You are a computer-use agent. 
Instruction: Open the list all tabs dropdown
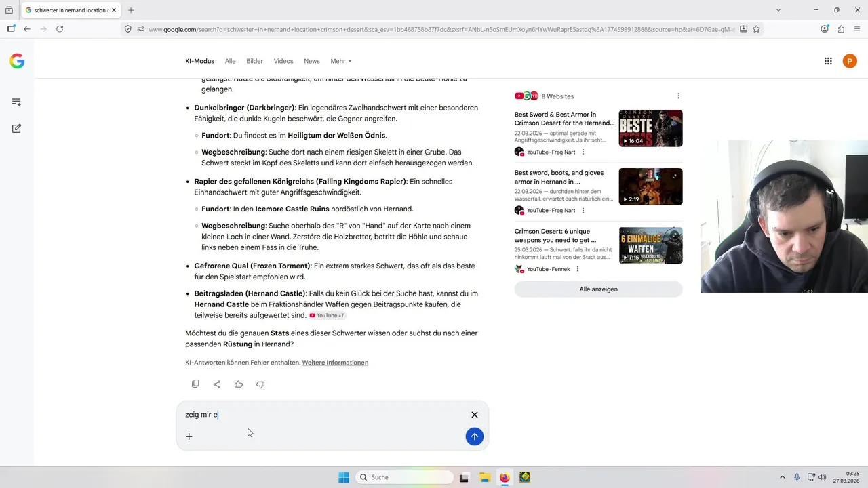pos(778,10)
